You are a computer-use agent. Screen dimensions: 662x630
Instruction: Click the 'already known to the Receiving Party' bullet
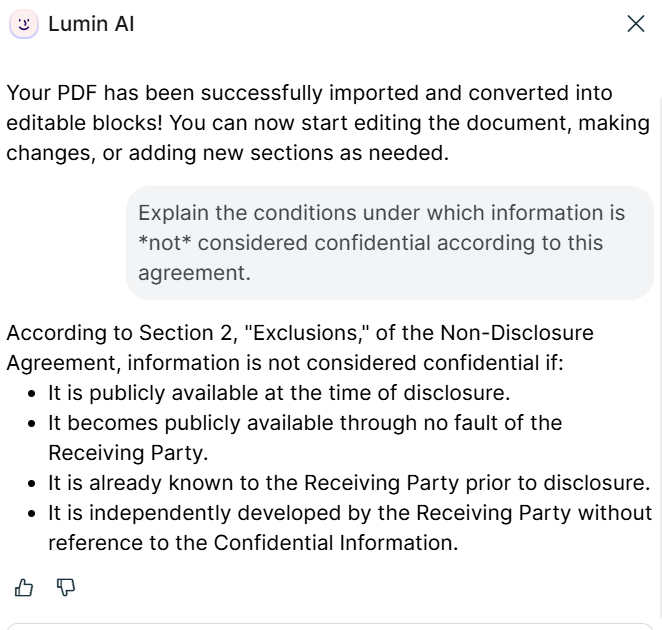[x=349, y=483]
